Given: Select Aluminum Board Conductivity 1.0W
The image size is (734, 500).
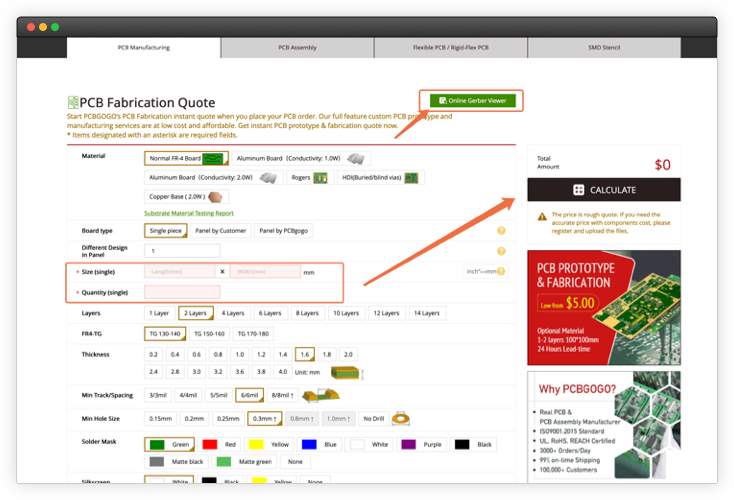Looking at the screenshot, I should 301,158.
